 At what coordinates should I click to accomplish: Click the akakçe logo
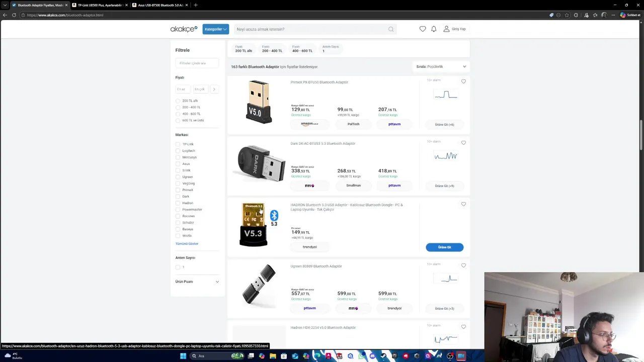(x=184, y=29)
